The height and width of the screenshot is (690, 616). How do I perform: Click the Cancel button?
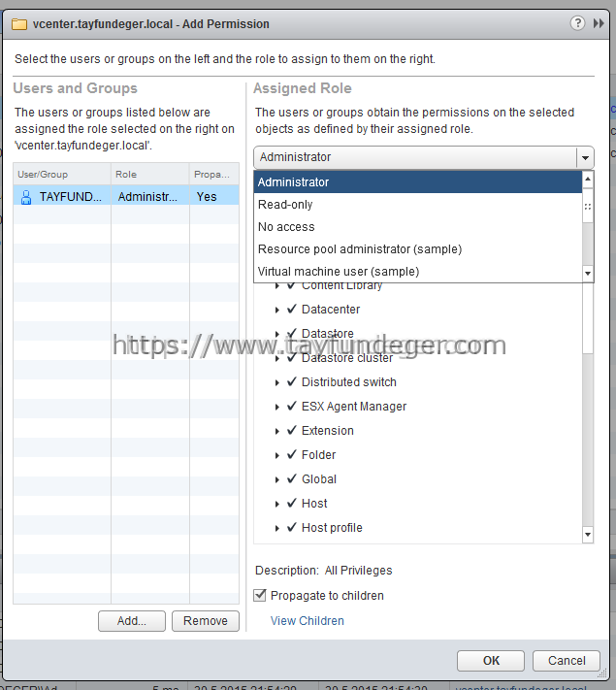pos(567,661)
